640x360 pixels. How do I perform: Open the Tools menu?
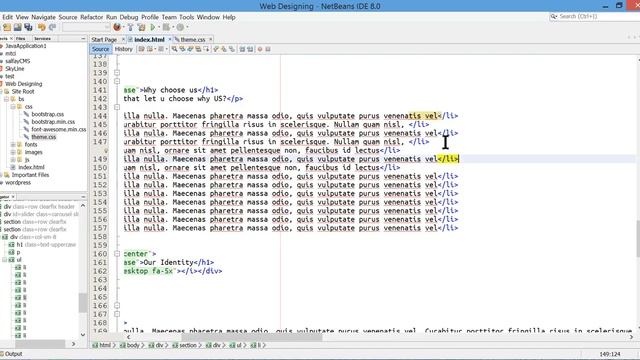187,17
